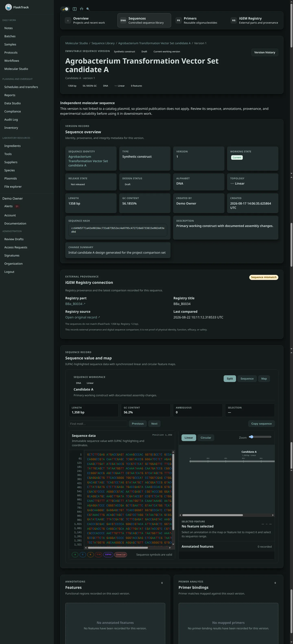Select the Split workspace view

pyautogui.click(x=230, y=379)
